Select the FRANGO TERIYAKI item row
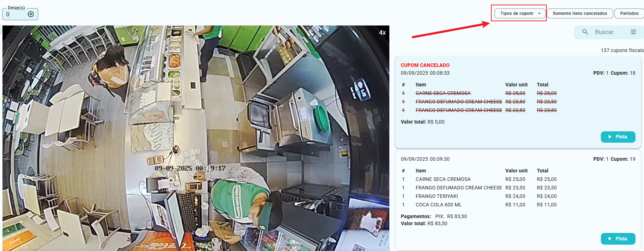 click(437, 196)
